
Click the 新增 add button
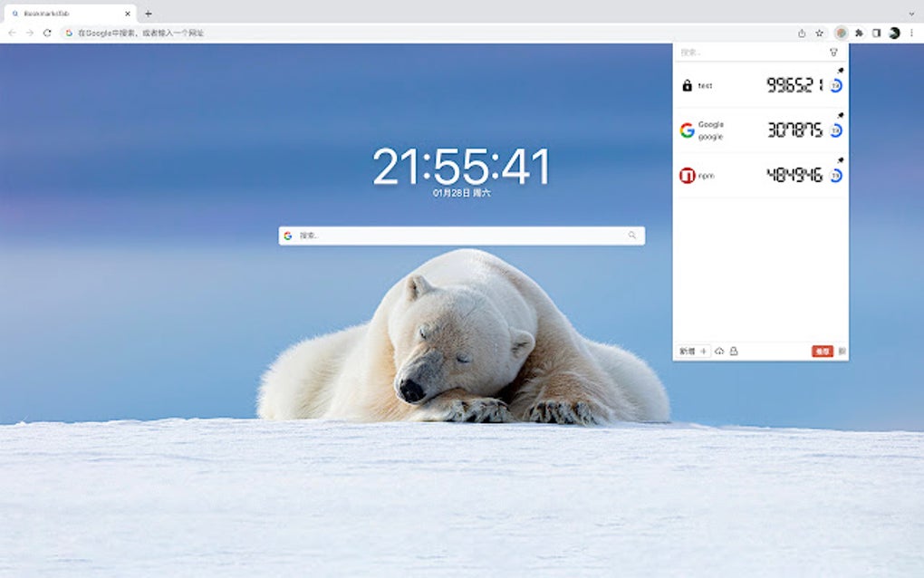693,352
